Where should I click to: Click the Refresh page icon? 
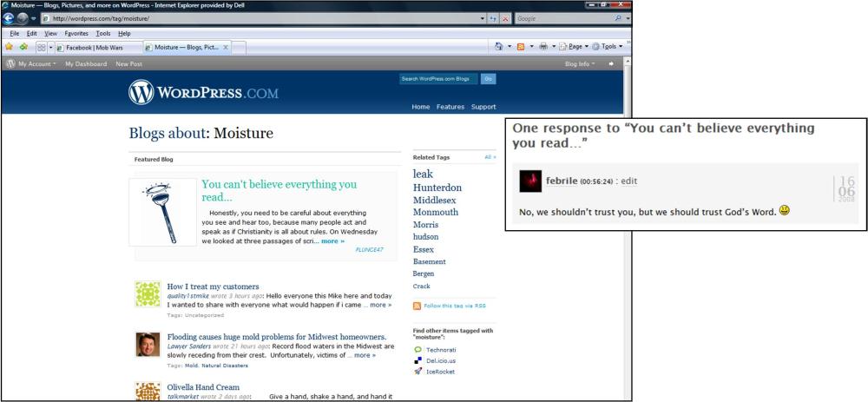493,18
